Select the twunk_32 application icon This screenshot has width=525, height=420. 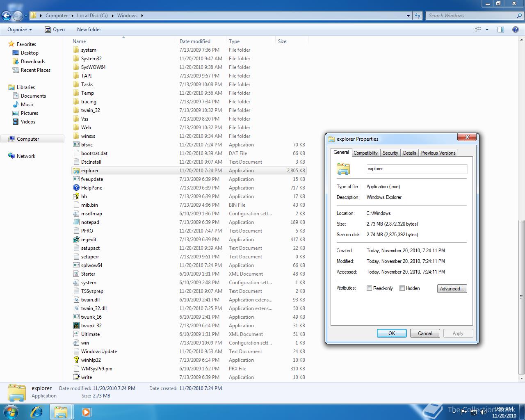(76, 326)
